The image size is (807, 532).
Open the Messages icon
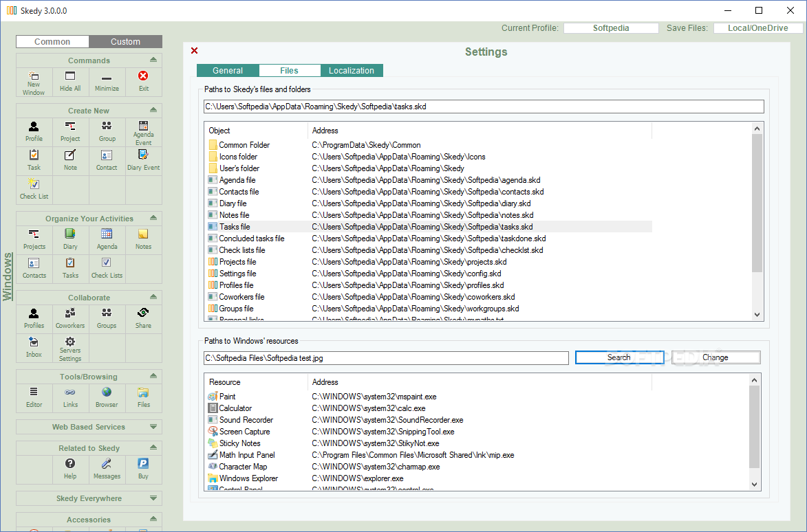point(107,469)
